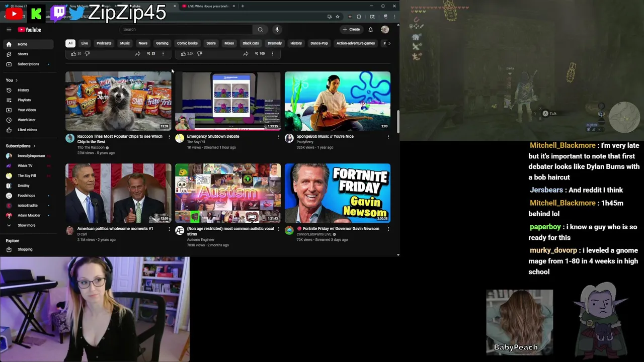This screenshot has height=362, width=644.
Task: Open more options for Fortnite Friday video
Action: click(x=388, y=229)
